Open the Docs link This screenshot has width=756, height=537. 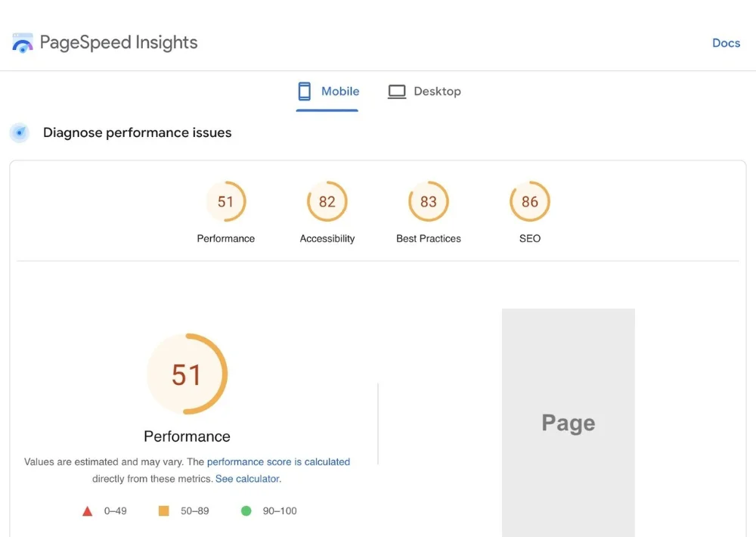pyautogui.click(x=726, y=42)
